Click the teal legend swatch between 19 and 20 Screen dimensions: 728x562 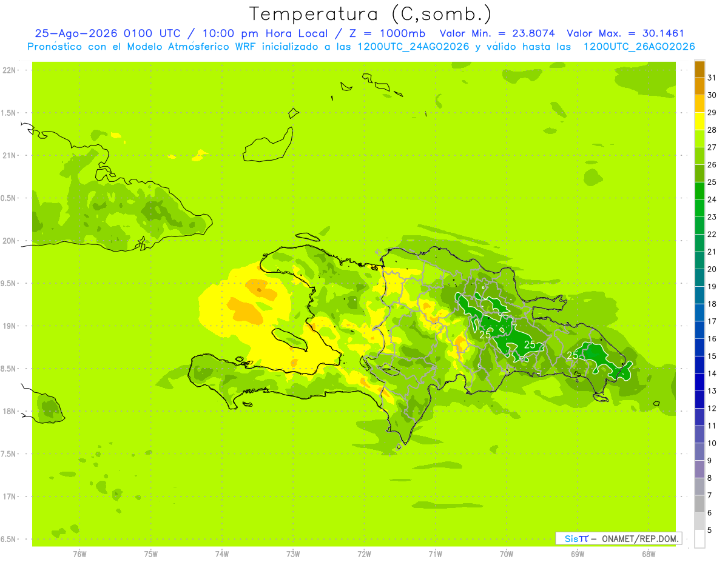coord(699,278)
